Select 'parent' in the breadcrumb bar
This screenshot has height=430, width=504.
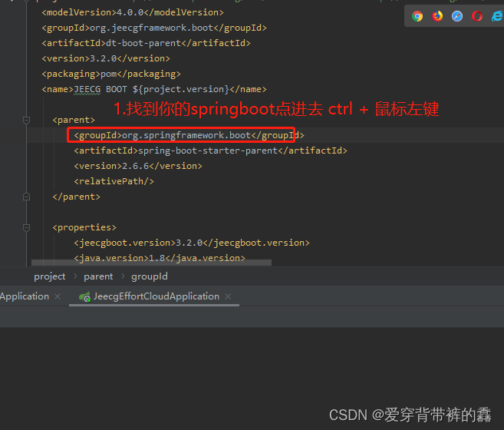(98, 276)
